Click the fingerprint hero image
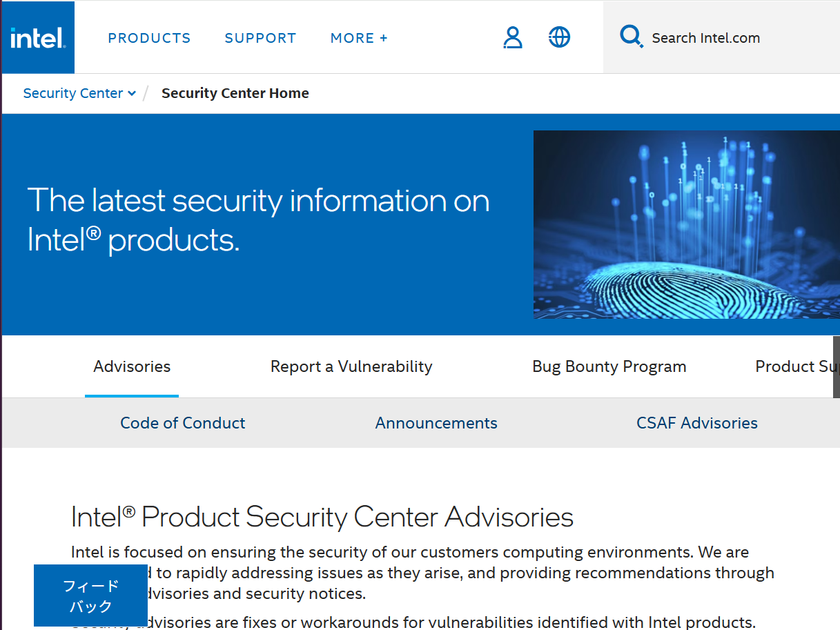 pos(686,224)
